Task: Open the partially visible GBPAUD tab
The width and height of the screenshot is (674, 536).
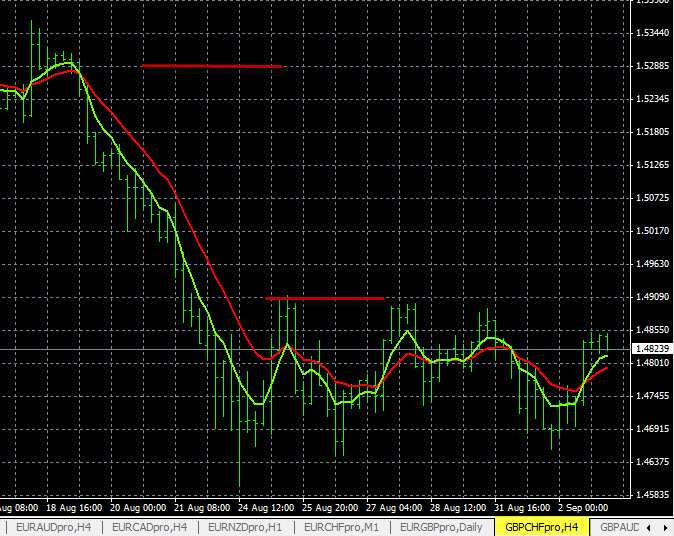Action: pyautogui.click(x=619, y=527)
